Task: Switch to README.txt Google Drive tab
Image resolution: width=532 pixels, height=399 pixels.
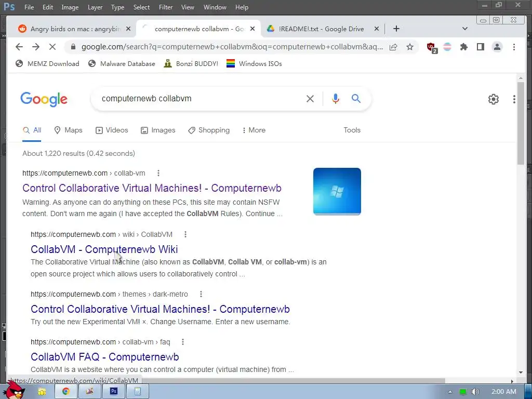Action: click(x=321, y=29)
